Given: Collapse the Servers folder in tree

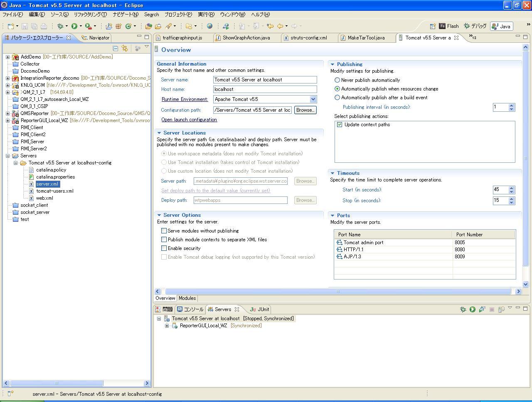Looking at the screenshot, I should point(7,156).
